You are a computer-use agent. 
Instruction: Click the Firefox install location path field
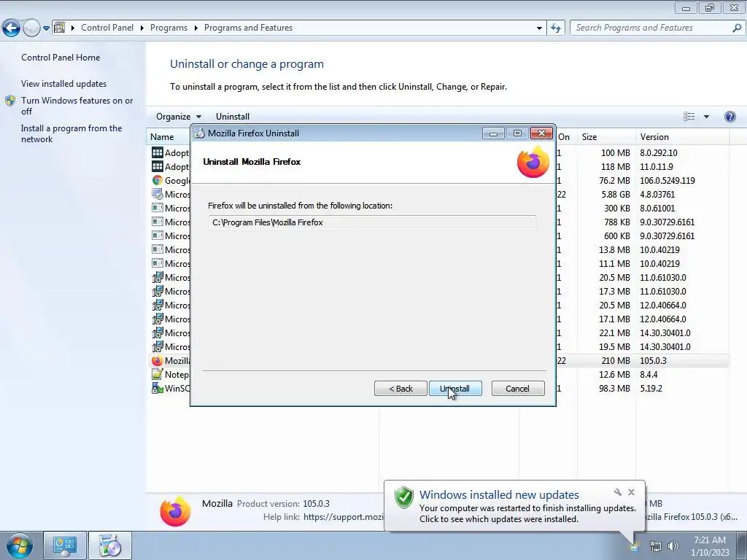(371, 222)
